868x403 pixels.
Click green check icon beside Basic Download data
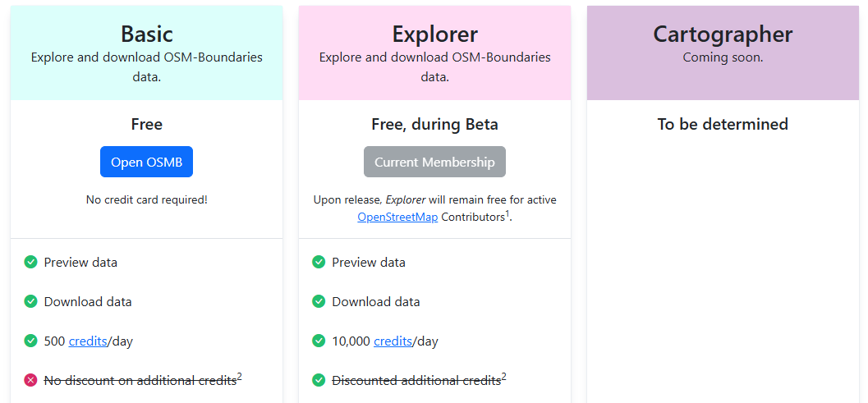point(30,302)
